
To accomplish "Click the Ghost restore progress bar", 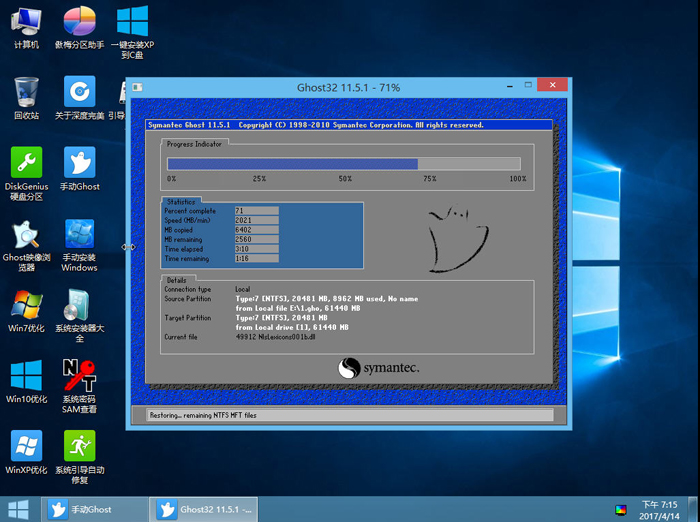I will click(343, 164).
